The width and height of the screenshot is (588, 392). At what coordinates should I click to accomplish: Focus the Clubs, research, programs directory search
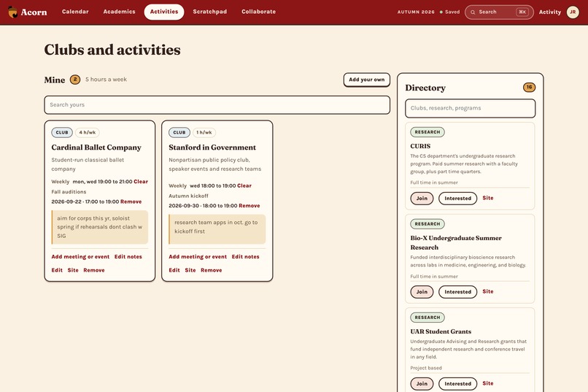(x=470, y=108)
